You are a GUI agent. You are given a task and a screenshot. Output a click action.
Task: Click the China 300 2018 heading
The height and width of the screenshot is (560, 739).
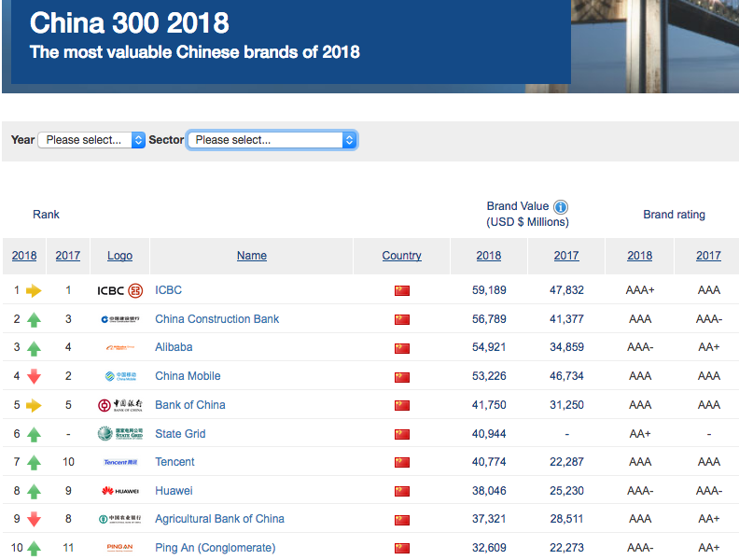tap(129, 22)
